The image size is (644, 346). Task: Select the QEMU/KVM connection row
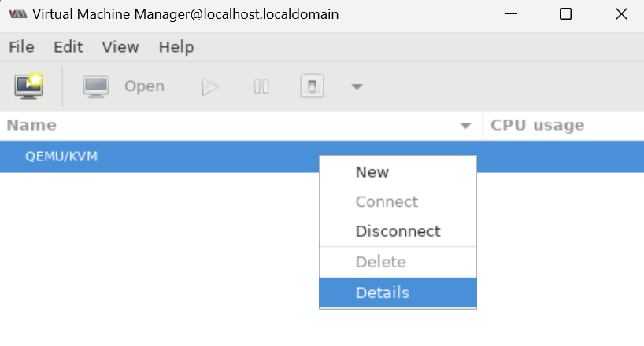coord(322,156)
